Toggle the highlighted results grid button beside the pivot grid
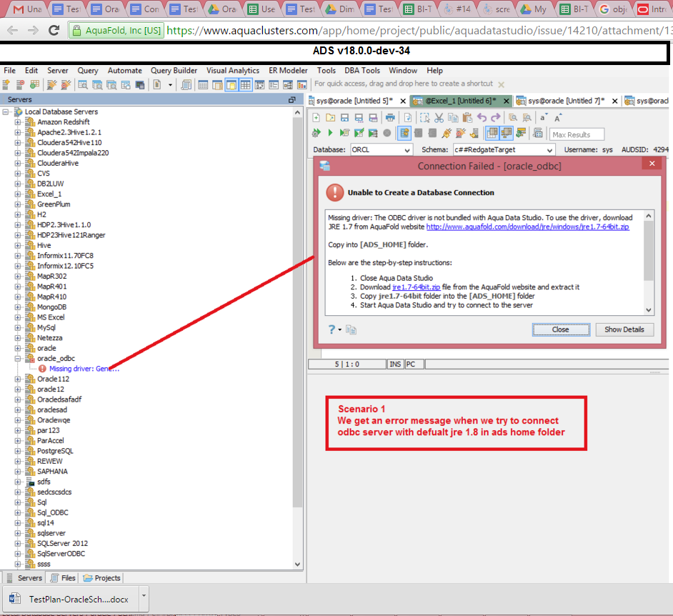The height and width of the screenshot is (616, 673). [x=492, y=133]
